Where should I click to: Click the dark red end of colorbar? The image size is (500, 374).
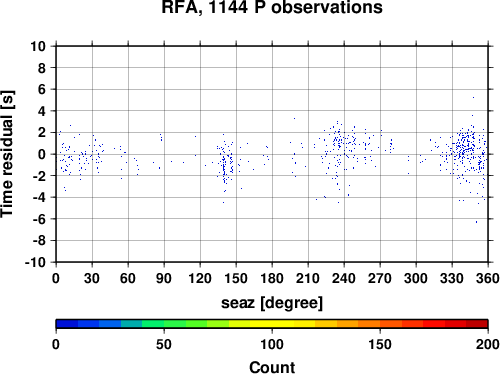point(477,324)
